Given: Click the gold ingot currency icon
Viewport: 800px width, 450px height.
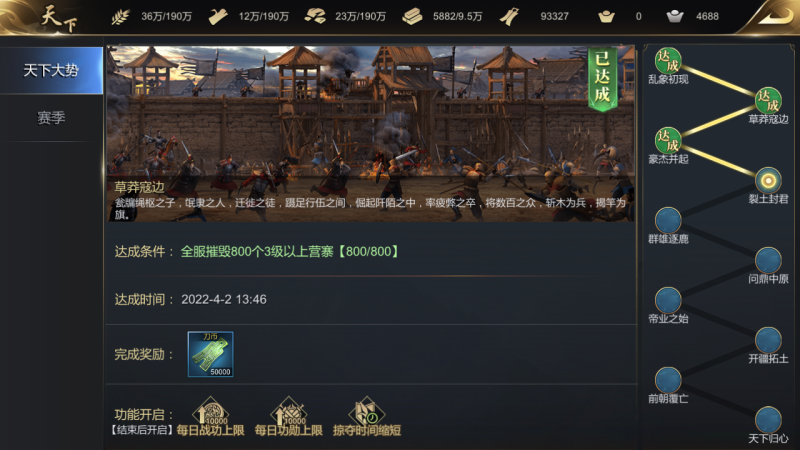Looking at the screenshot, I should click(x=606, y=17).
